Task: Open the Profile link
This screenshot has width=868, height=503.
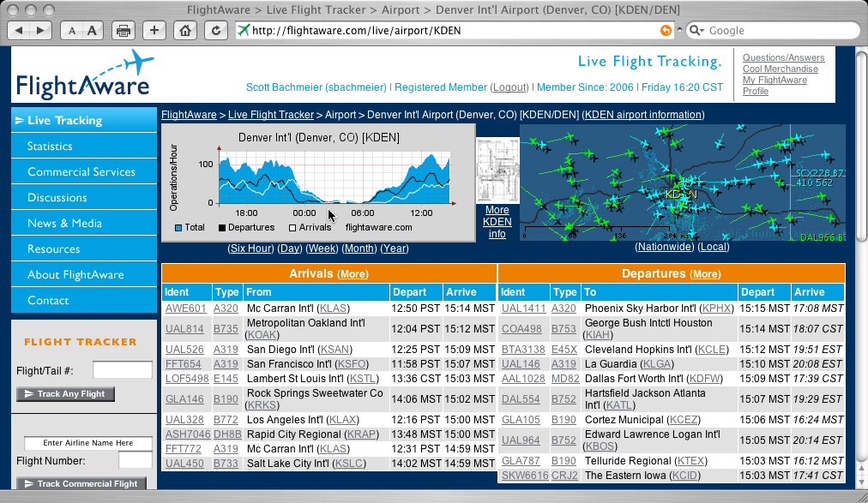Action: [x=756, y=91]
